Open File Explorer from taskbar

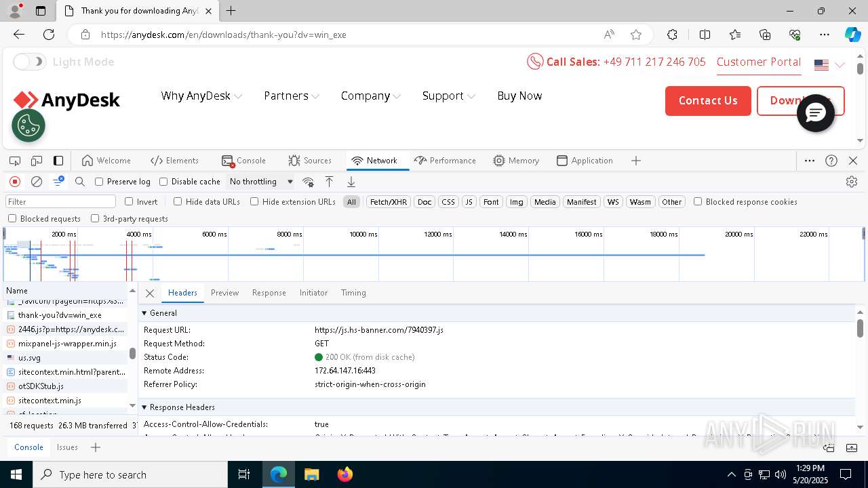[x=311, y=474]
